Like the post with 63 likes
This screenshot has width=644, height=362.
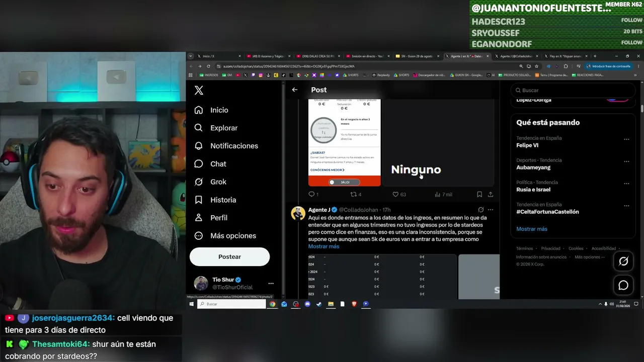click(399, 194)
